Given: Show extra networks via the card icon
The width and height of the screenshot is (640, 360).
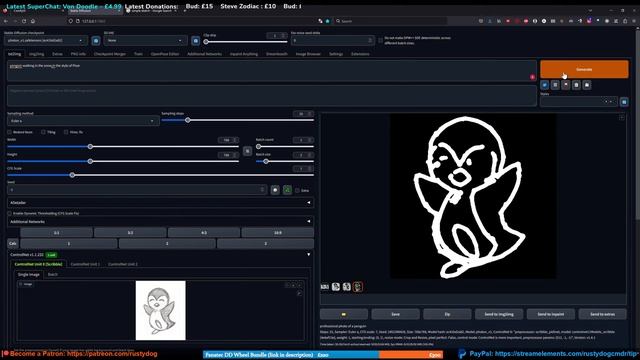Looking at the screenshot, I should (566, 85).
